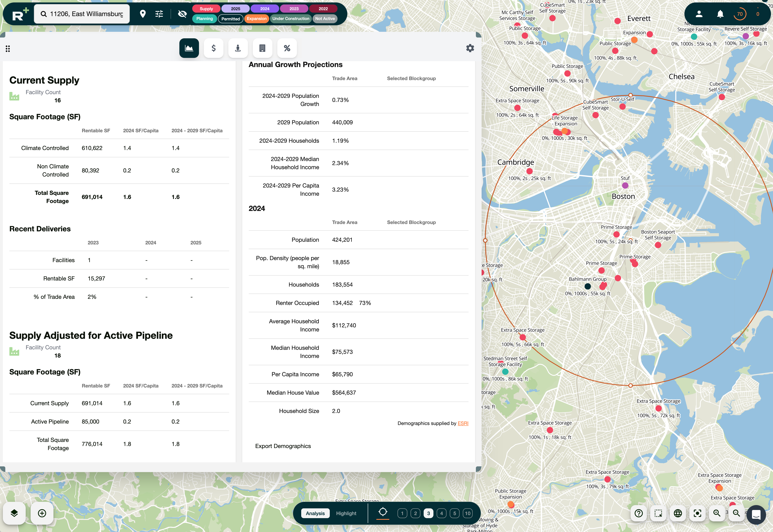
Task: Select the 5 mile radius option
Action: [454, 513]
